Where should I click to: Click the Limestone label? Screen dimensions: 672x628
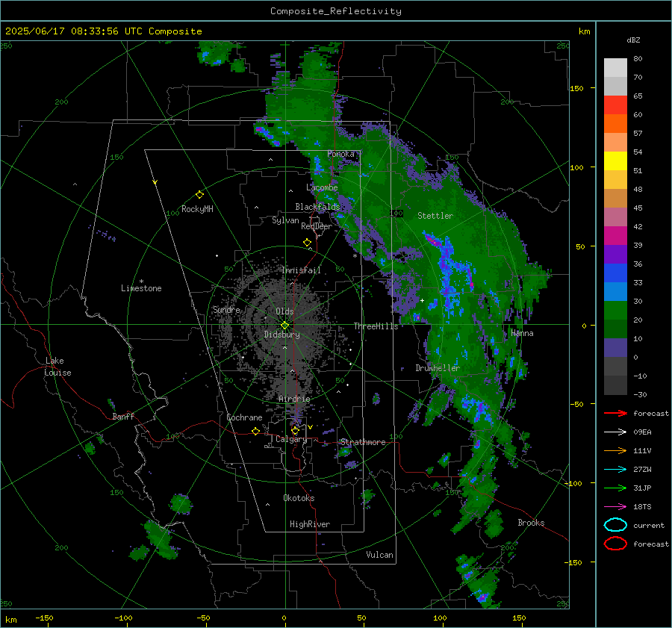coord(141,288)
